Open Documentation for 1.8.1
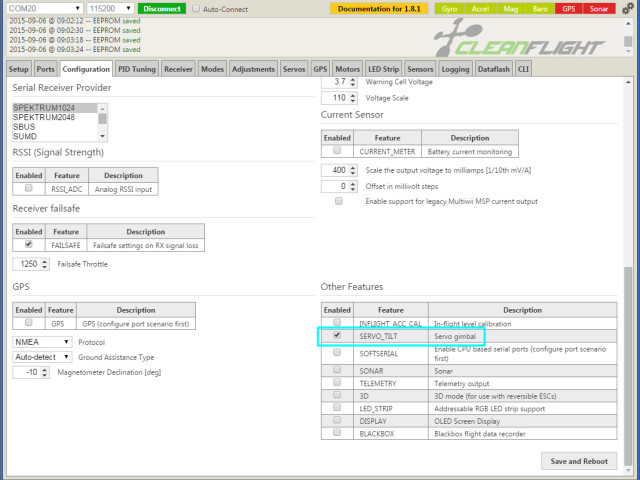 [x=379, y=9]
